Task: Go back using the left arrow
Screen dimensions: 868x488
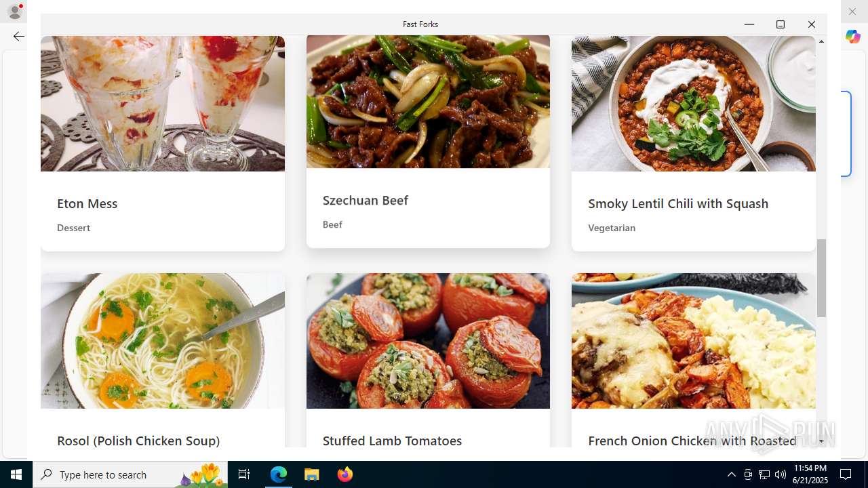Action: click(x=19, y=37)
